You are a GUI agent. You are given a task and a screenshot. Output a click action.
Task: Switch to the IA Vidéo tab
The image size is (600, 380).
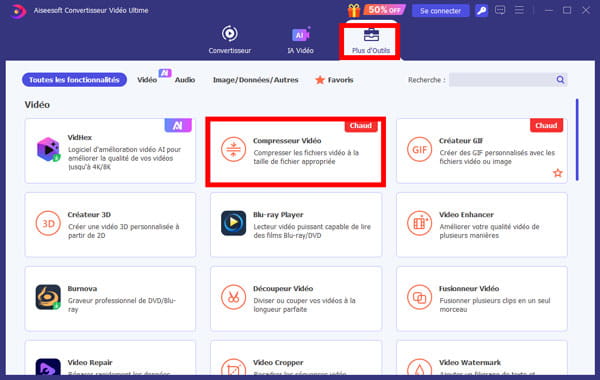(300, 40)
